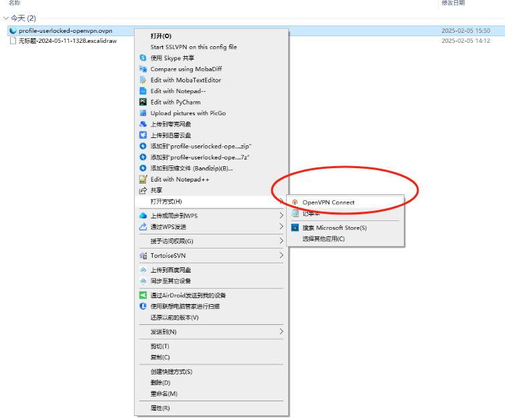Choose 还原以前的版本(V)
This screenshot has height=420, width=505.
click(x=211, y=318)
